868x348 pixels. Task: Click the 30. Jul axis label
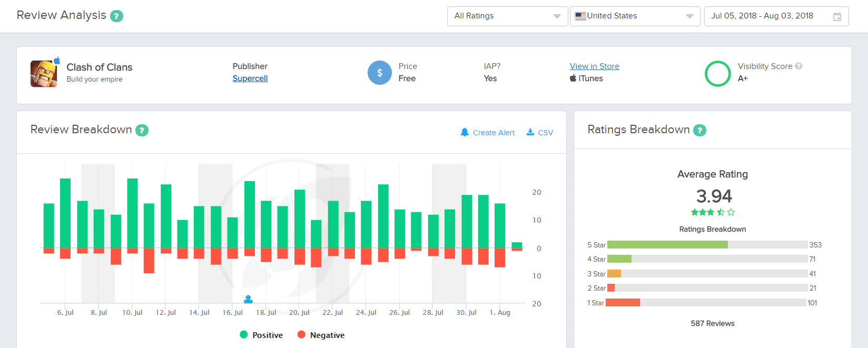pyautogui.click(x=466, y=313)
